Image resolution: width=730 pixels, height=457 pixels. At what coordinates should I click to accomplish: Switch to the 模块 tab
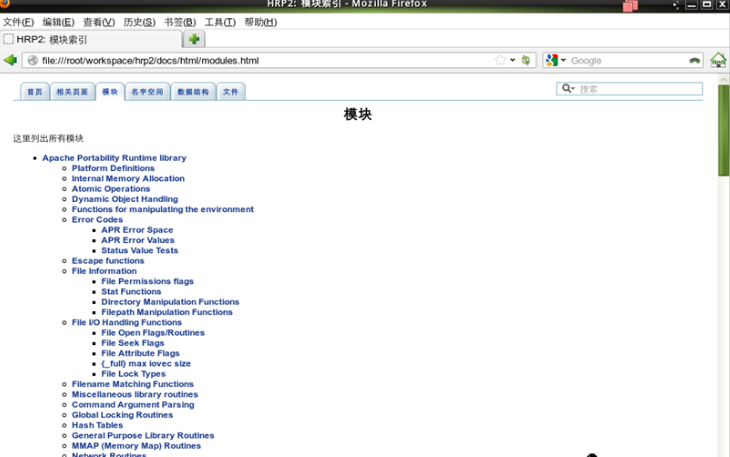point(110,92)
